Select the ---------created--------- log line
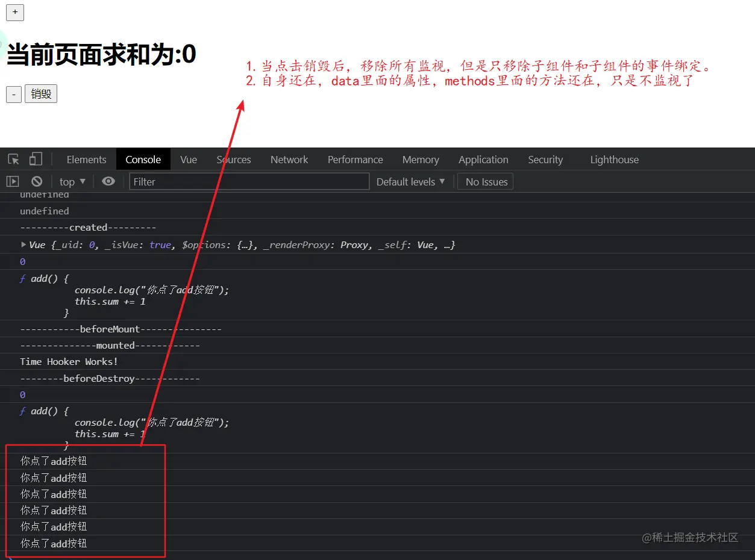The height and width of the screenshot is (560, 755). 88,228
